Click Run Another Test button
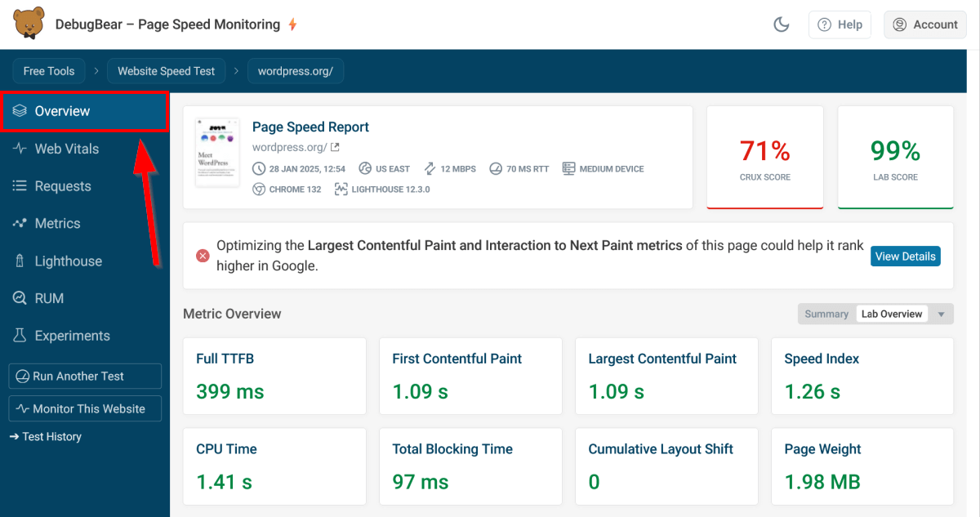Image resolution: width=980 pixels, height=517 pixels. (85, 377)
